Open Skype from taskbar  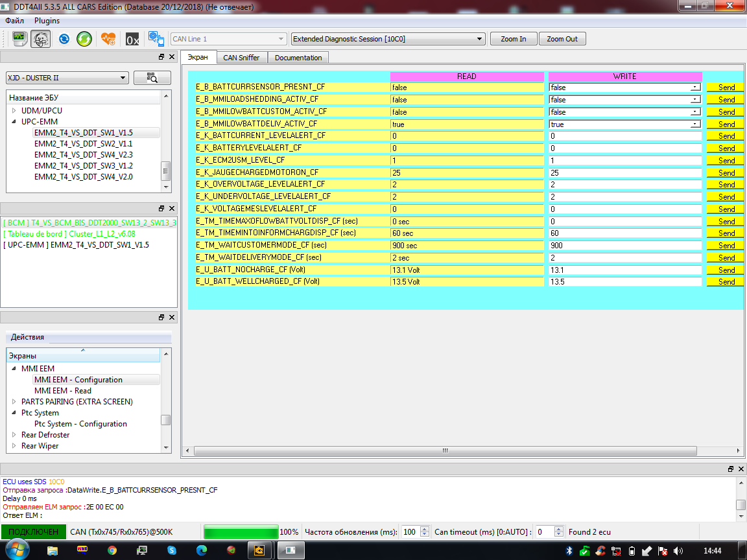pyautogui.click(x=172, y=550)
